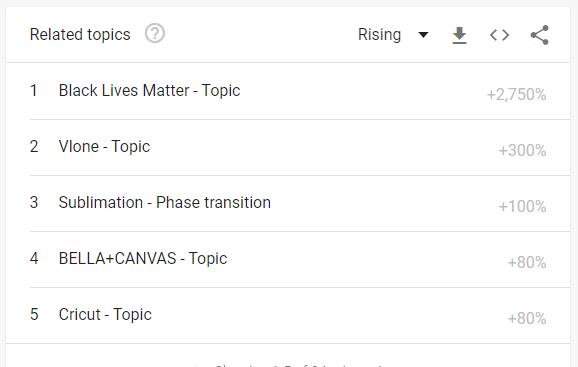The height and width of the screenshot is (367, 578).
Task: Click +80% value beside BELLA+CANVAS
Action: tap(527, 263)
